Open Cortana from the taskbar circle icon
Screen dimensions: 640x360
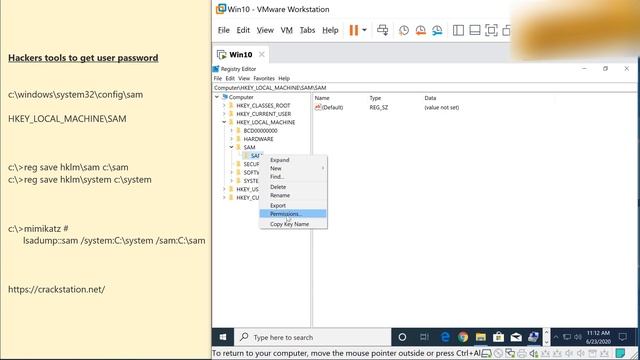point(402,337)
